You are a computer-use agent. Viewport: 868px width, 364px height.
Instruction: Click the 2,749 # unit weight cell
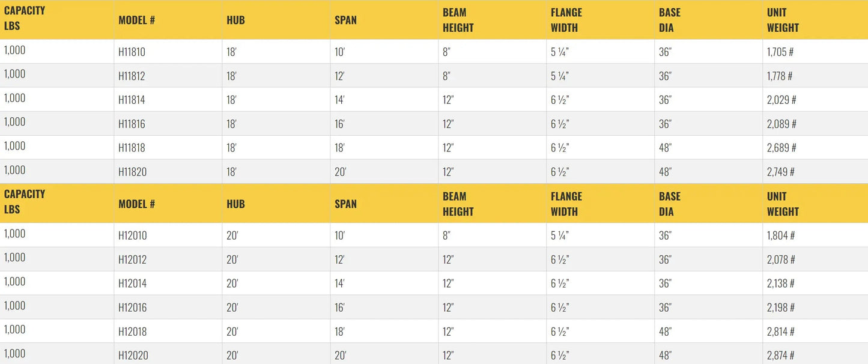(781, 172)
